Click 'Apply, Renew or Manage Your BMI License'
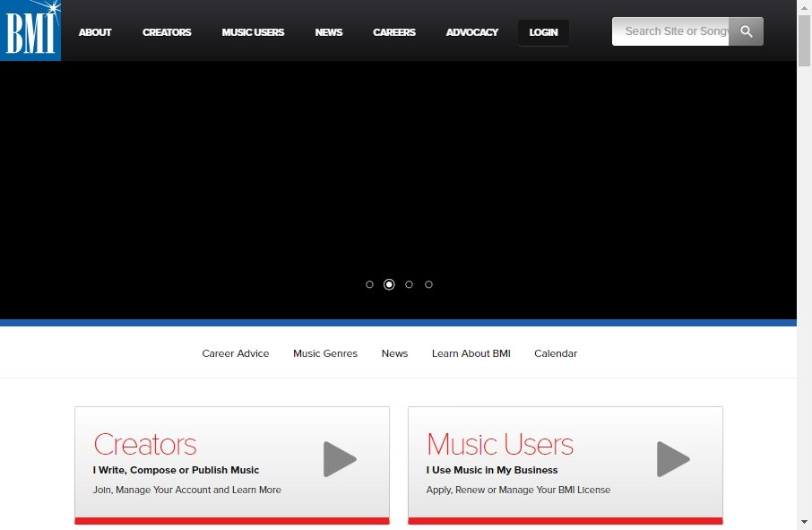 pos(518,490)
